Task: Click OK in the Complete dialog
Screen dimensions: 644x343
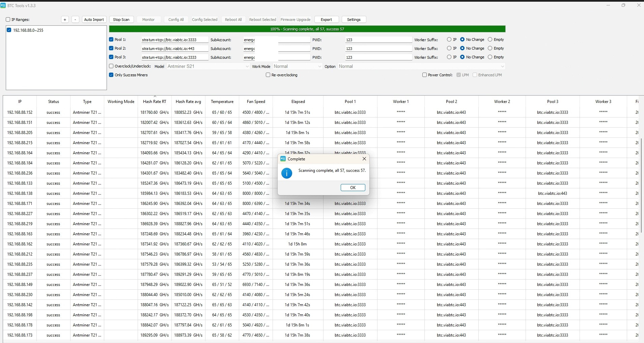Action: (x=353, y=188)
